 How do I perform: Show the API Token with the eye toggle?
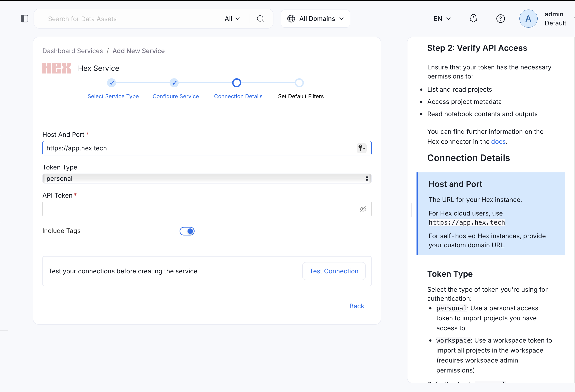363,209
